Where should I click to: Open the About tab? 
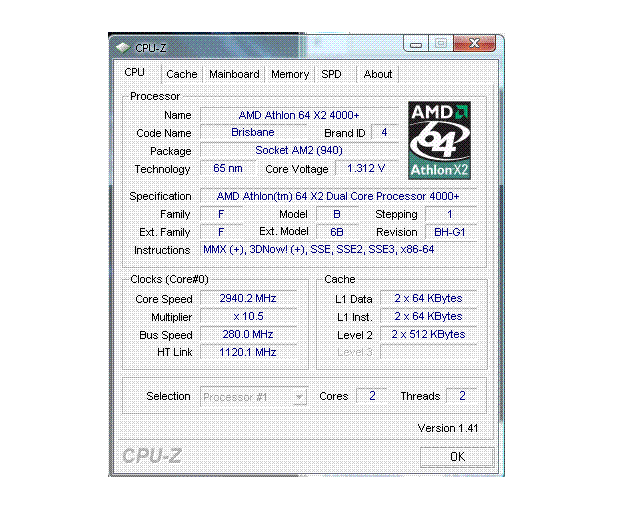click(x=378, y=74)
